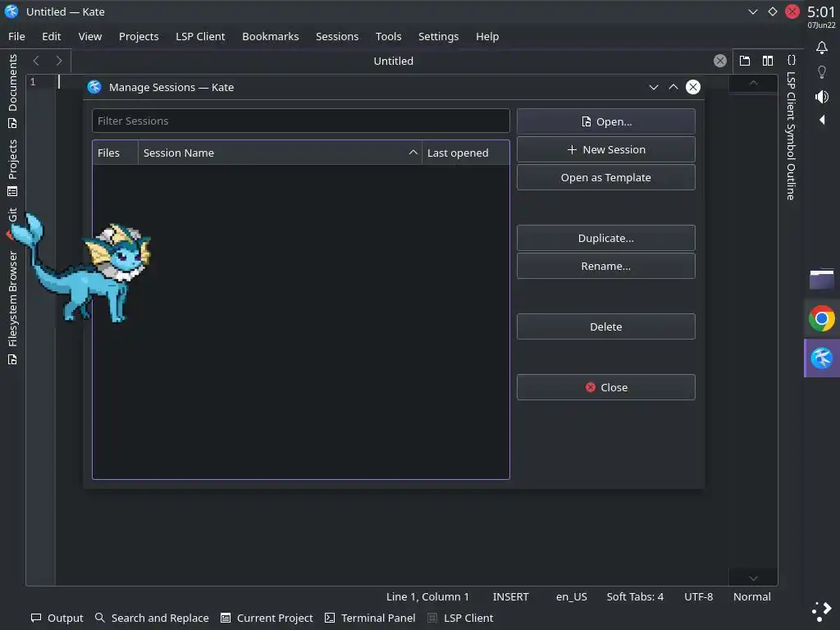Open the Documents side panel
The height and width of the screenshot is (630, 840).
coord(12,91)
